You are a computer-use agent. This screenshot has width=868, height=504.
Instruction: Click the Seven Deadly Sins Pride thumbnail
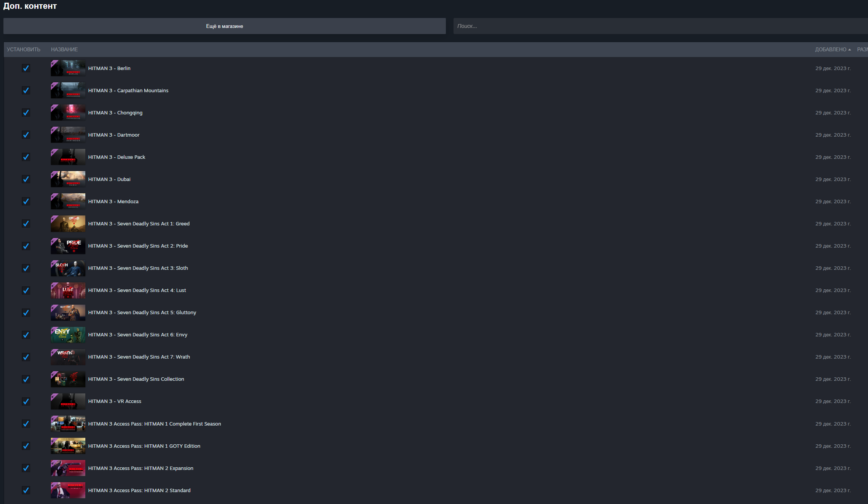tap(68, 246)
